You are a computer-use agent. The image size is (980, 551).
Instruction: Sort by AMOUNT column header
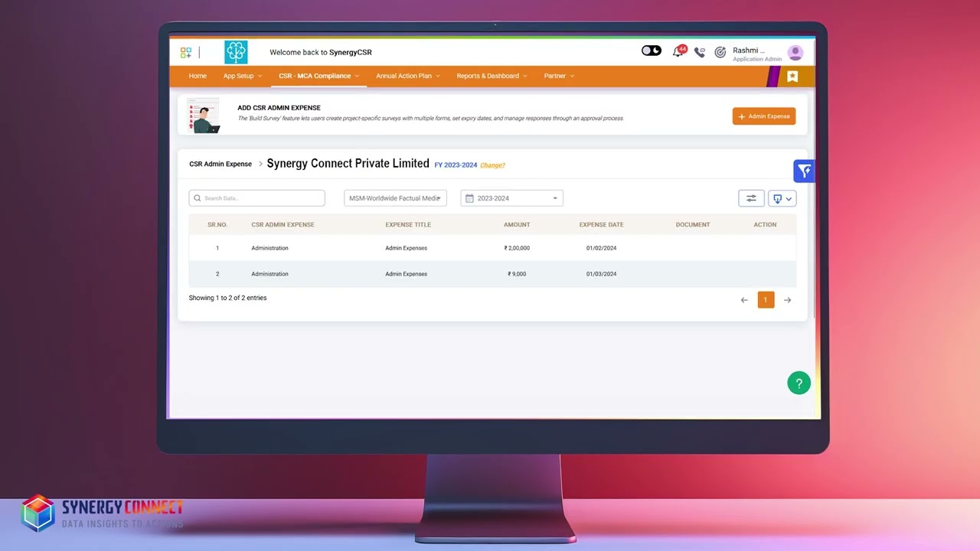517,225
